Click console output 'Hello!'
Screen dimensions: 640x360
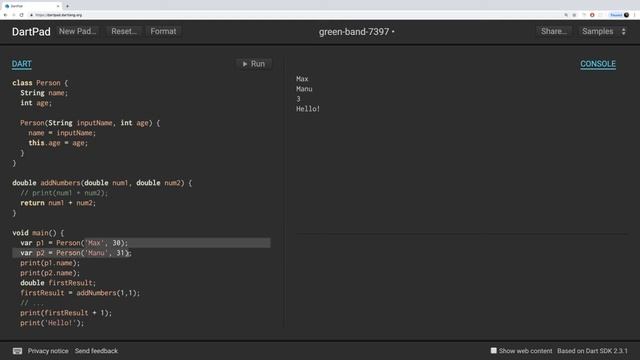308,109
